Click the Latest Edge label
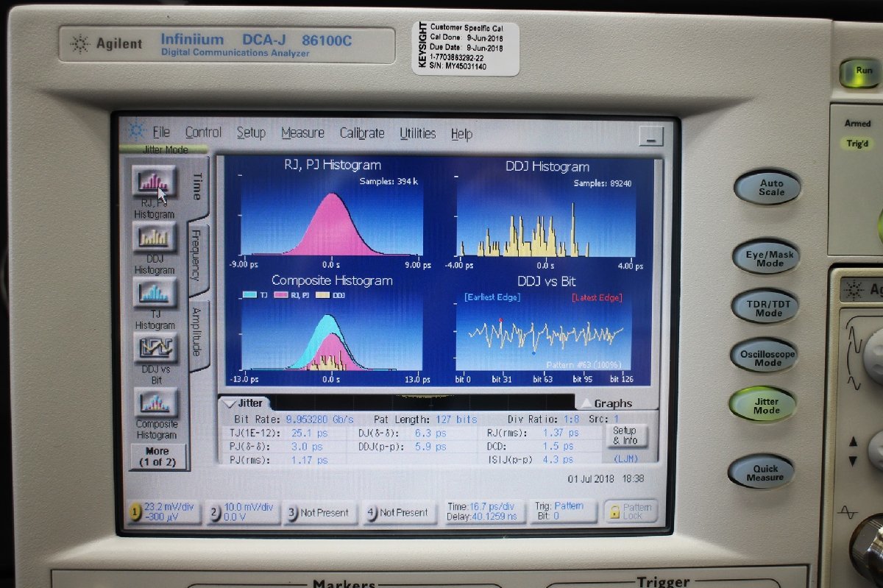Screen dimensions: 883x588 click(x=597, y=297)
